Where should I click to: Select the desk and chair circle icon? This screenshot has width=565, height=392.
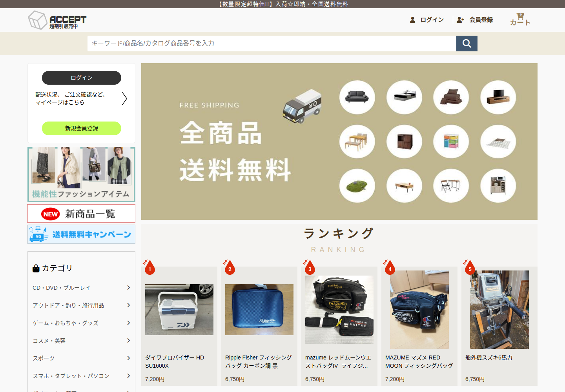click(451, 186)
